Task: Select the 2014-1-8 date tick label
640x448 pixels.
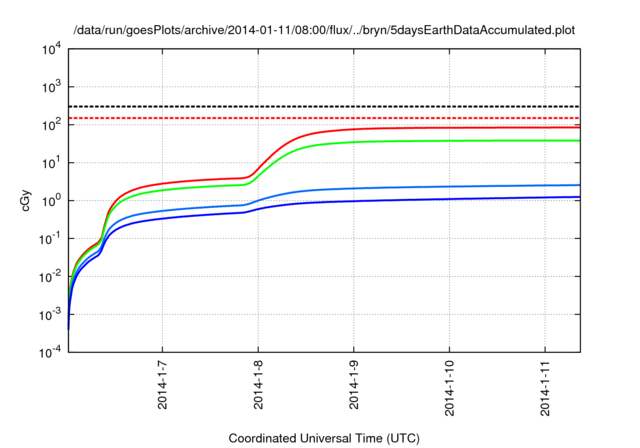Action: (x=258, y=384)
